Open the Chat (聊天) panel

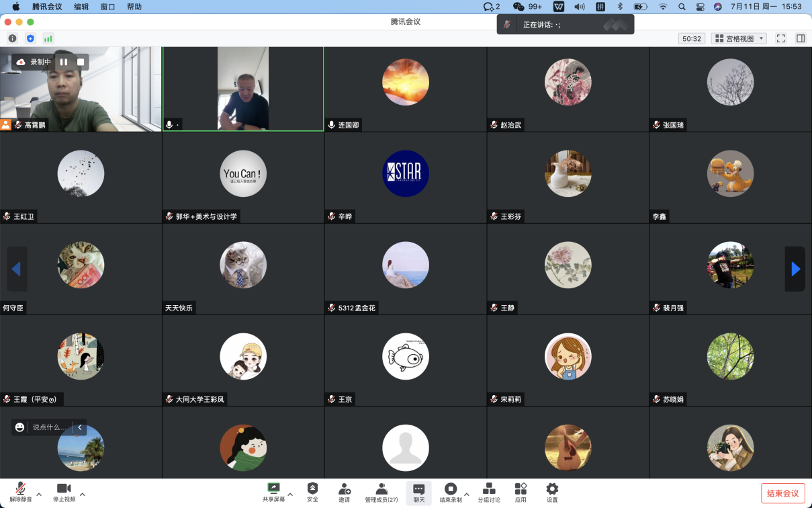pyautogui.click(x=419, y=492)
